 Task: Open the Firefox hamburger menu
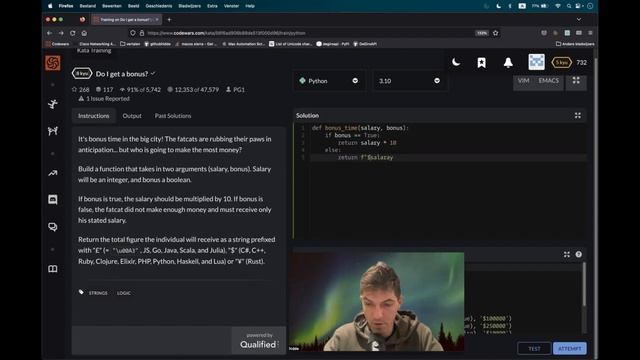pyautogui.click(x=590, y=33)
